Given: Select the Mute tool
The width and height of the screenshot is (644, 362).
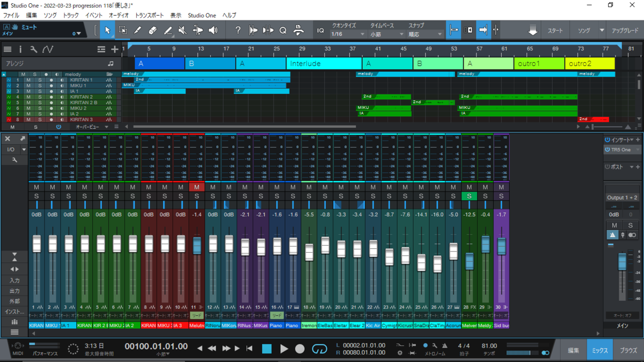Looking at the screenshot, I should tap(182, 30).
